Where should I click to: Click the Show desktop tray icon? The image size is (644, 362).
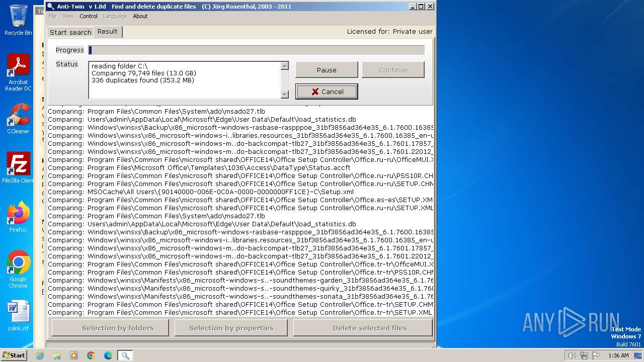638,355
